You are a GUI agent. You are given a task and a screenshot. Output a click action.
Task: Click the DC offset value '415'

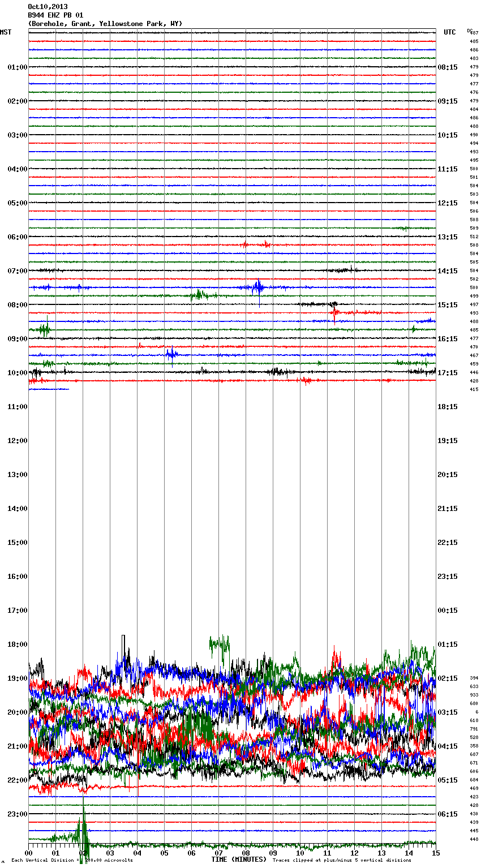[474, 390]
